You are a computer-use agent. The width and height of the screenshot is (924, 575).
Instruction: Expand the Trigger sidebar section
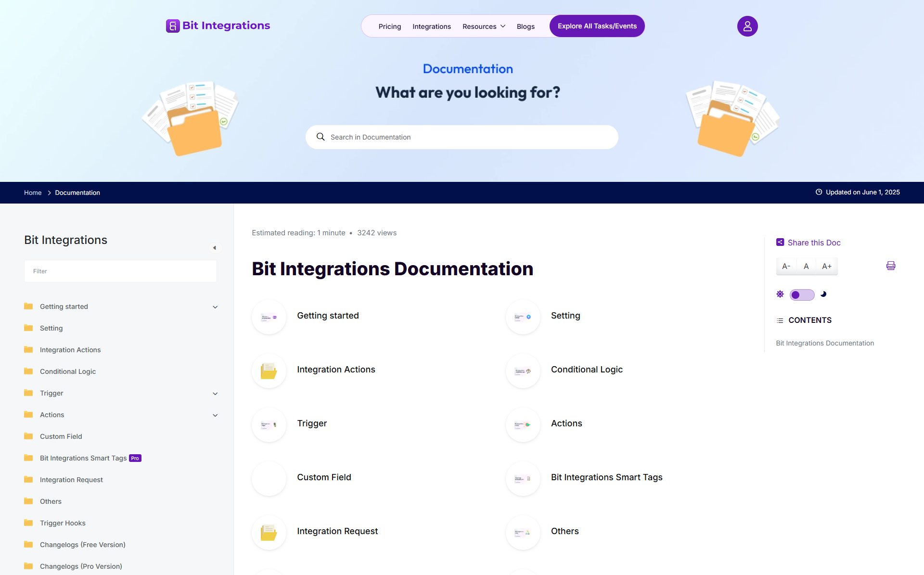[215, 394]
